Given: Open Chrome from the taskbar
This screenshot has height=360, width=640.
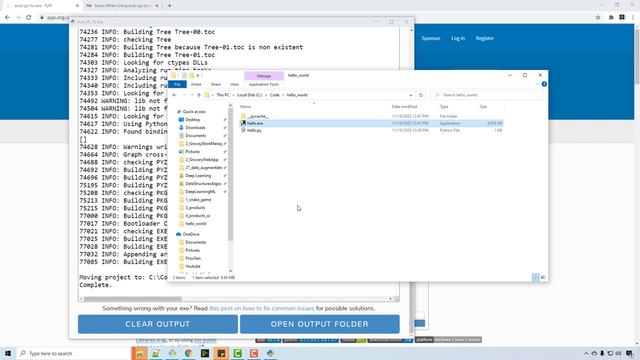Looking at the screenshot, I should coord(189,353).
